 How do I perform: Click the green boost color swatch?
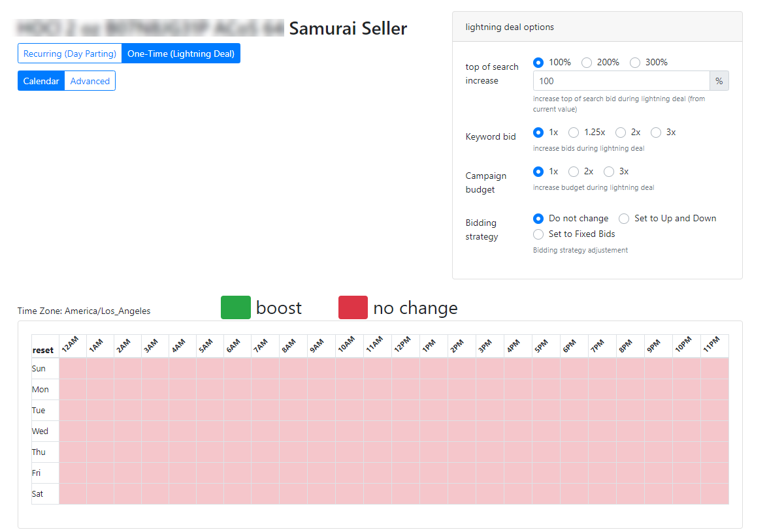point(236,307)
